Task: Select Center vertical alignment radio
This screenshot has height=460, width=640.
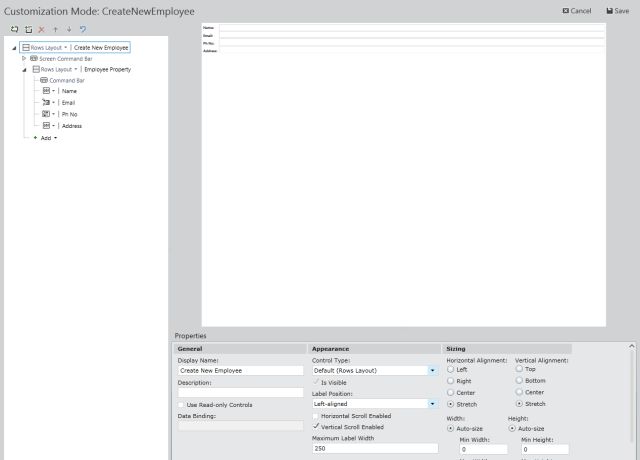Action: 519,392
